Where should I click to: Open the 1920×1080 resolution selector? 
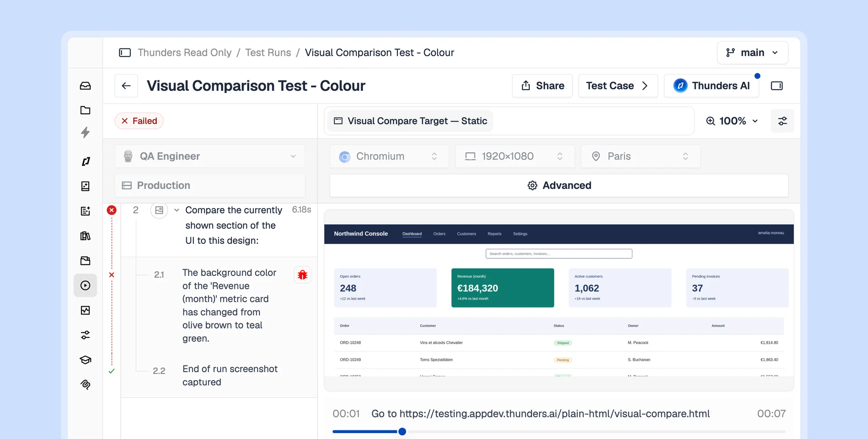click(515, 156)
